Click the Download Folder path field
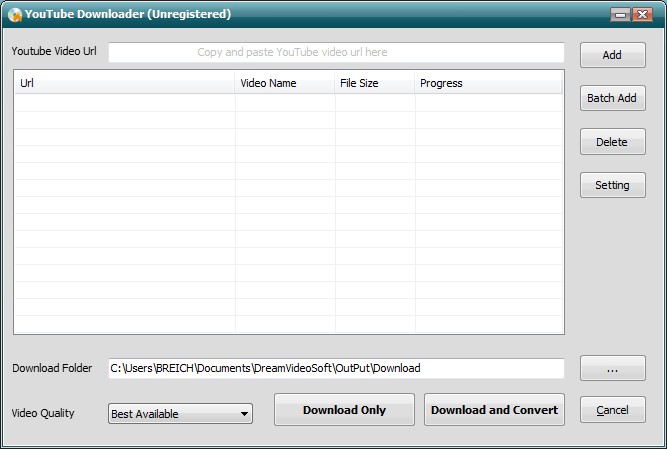 click(336, 368)
